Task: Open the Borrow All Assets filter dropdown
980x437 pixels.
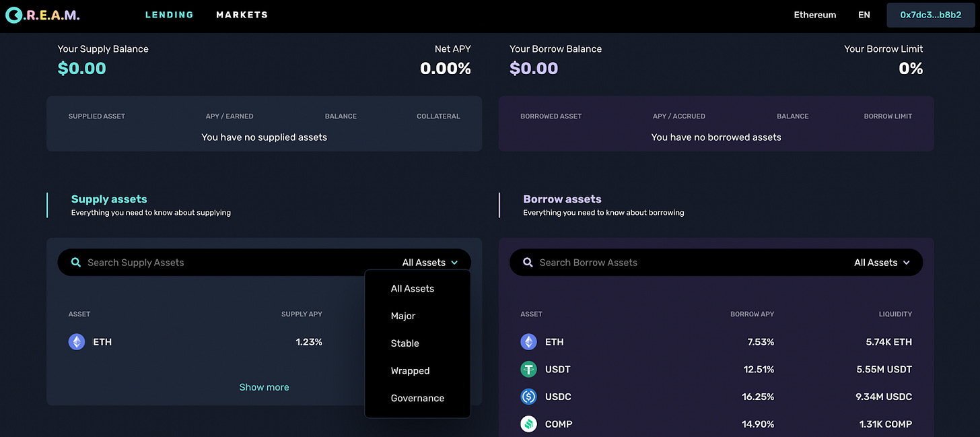Action: point(882,263)
